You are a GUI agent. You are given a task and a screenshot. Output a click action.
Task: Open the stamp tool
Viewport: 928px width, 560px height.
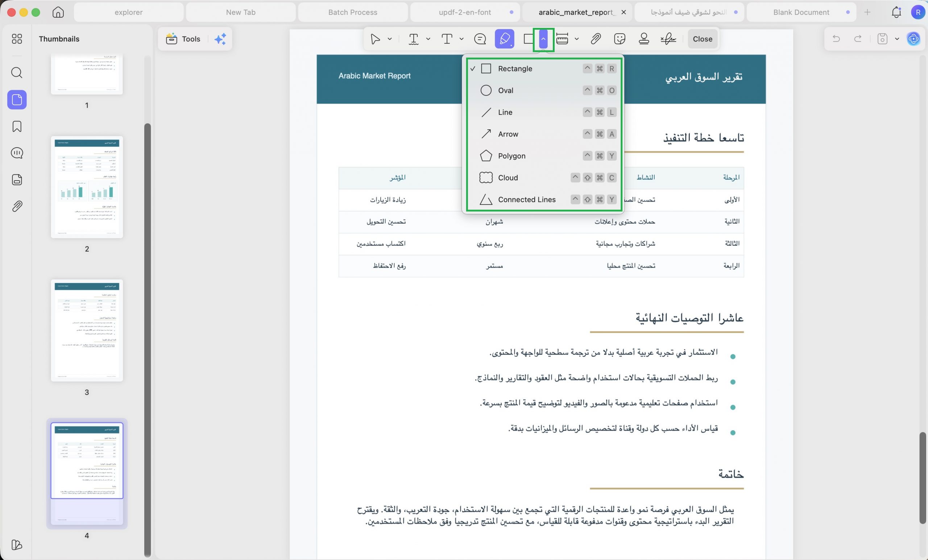pos(644,39)
